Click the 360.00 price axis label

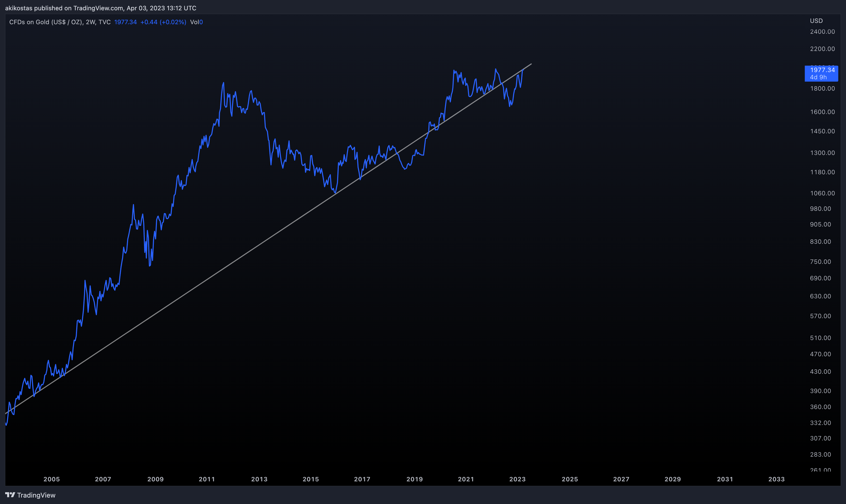[x=820, y=407]
